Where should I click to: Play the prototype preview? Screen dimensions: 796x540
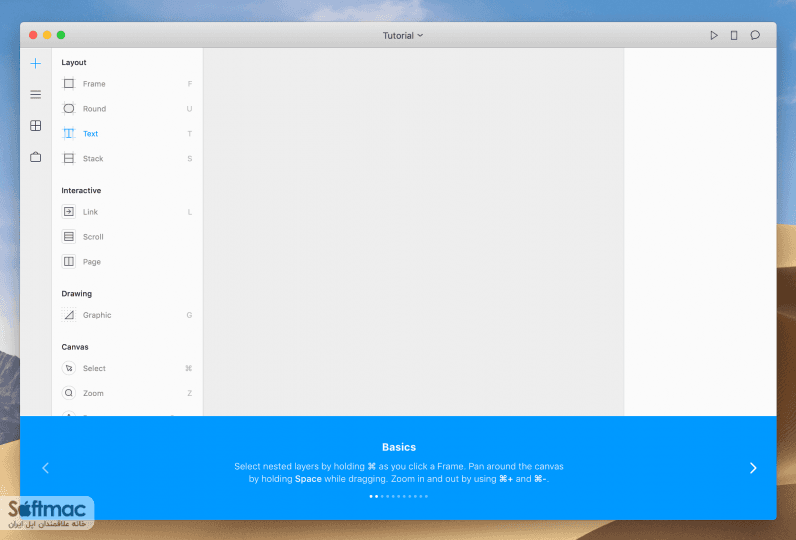pyautogui.click(x=714, y=36)
